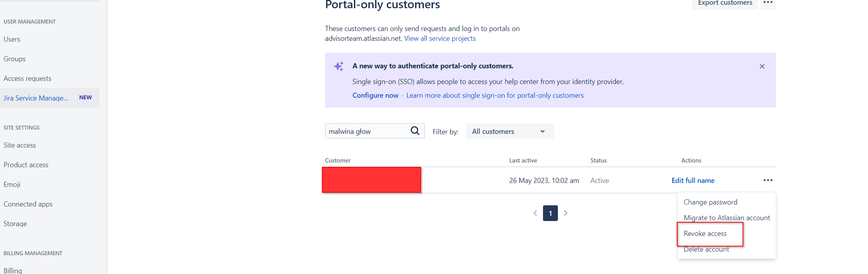Open View all service projects link

tap(440, 38)
